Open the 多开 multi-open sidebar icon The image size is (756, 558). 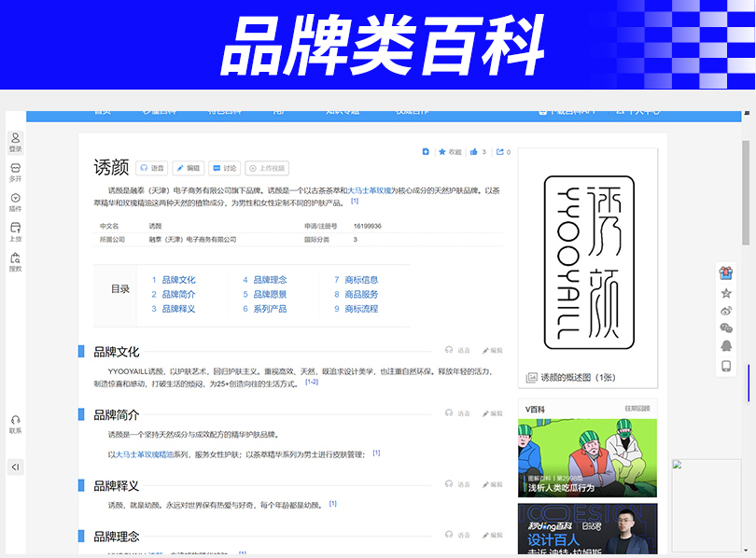(x=16, y=172)
